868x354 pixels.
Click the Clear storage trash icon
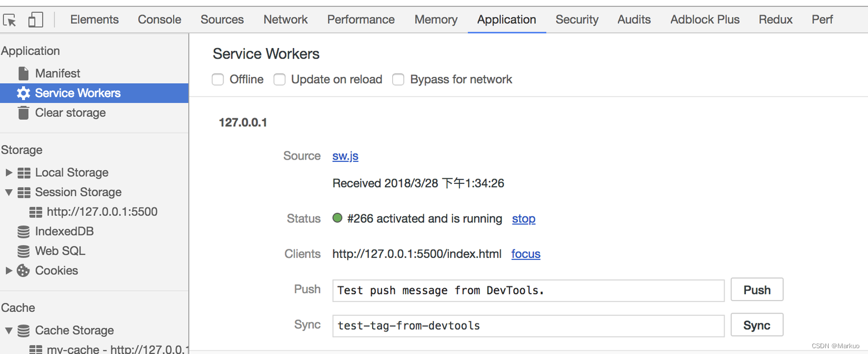pos(23,113)
